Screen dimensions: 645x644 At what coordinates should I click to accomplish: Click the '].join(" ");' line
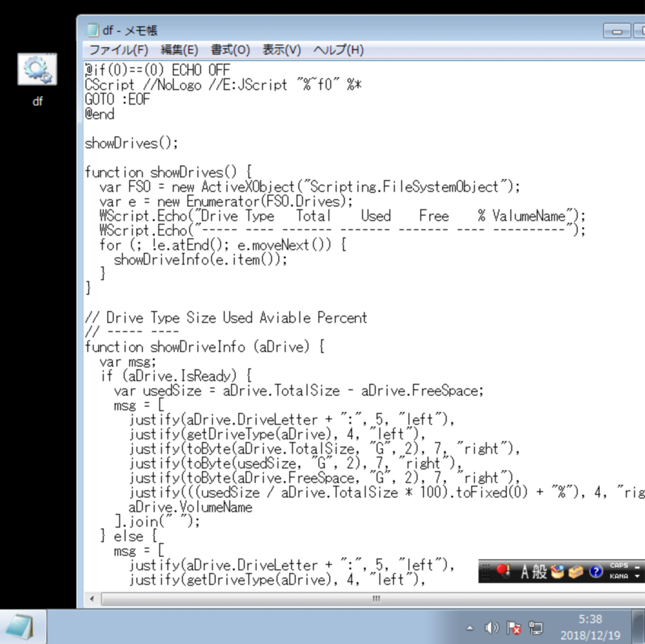pyautogui.click(x=157, y=521)
